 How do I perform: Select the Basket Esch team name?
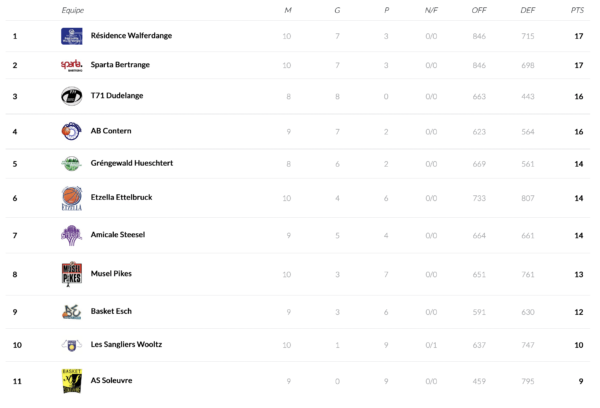(111, 311)
